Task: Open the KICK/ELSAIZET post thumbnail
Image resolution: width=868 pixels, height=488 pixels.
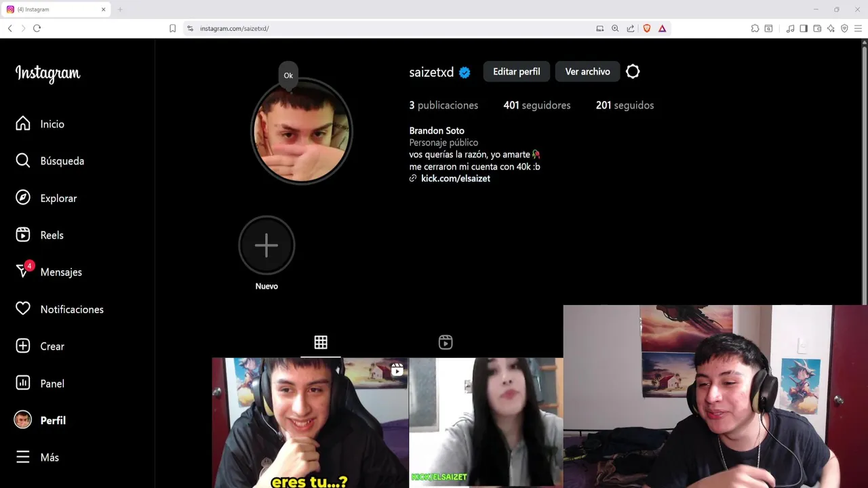Action: pyautogui.click(x=486, y=423)
